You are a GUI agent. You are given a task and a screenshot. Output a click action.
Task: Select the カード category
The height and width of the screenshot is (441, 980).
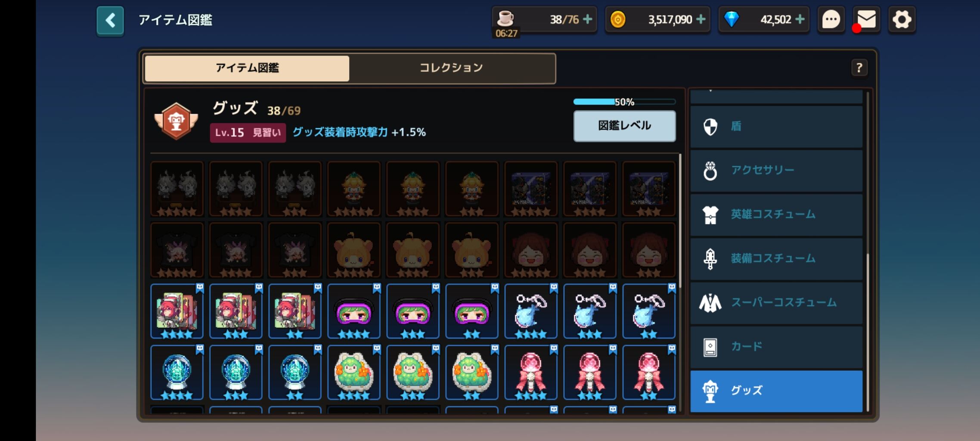pyautogui.click(x=776, y=347)
